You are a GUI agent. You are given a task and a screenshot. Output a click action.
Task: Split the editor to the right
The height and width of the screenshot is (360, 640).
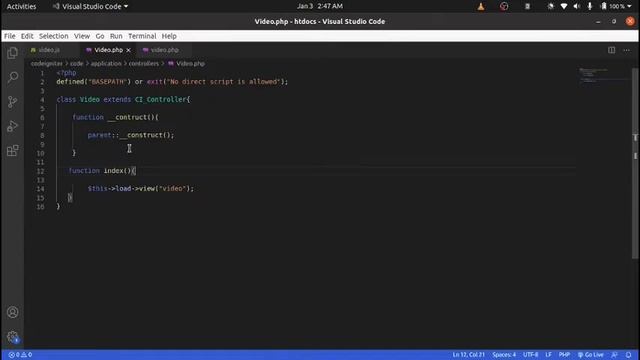(x=611, y=50)
